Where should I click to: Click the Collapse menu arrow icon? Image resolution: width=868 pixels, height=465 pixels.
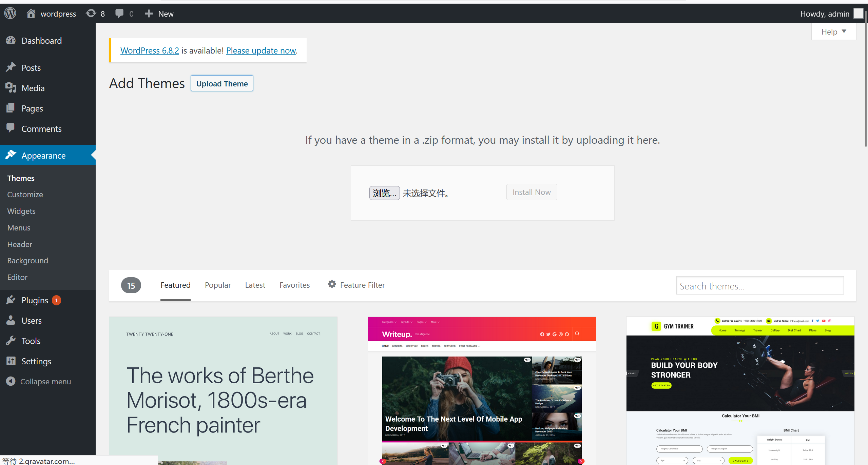[11, 381]
